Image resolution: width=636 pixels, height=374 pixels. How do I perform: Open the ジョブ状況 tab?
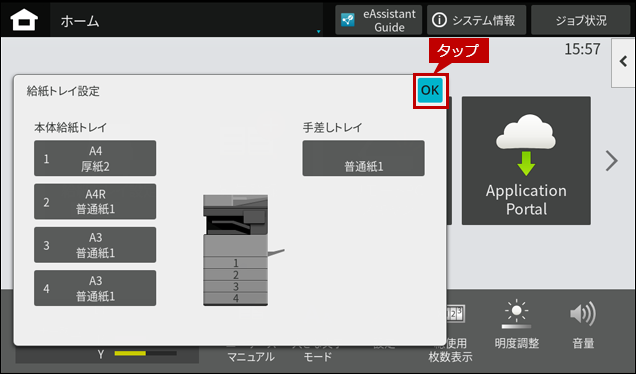click(580, 20)
